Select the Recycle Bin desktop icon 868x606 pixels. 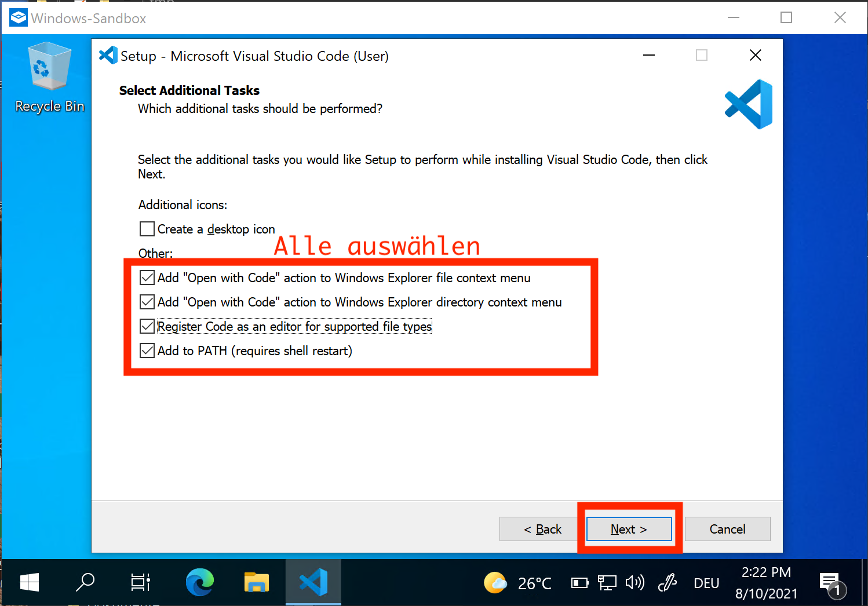[50, 78]
